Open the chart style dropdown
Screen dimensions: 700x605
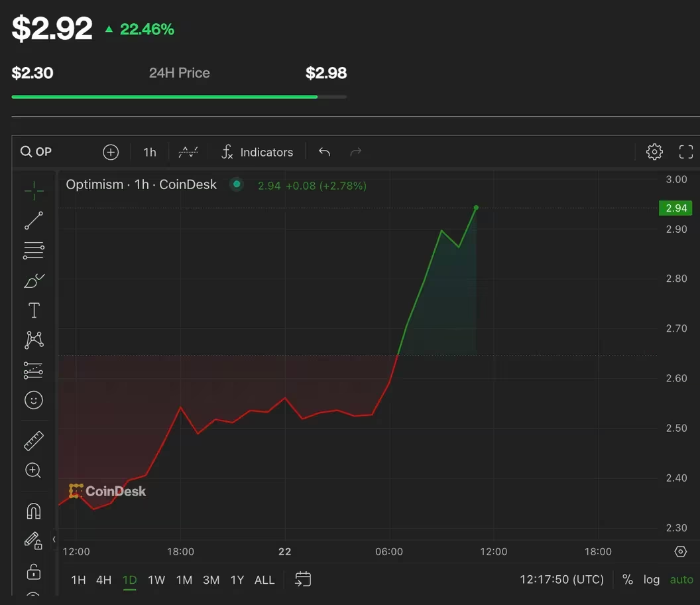click(x=188, y=152)
